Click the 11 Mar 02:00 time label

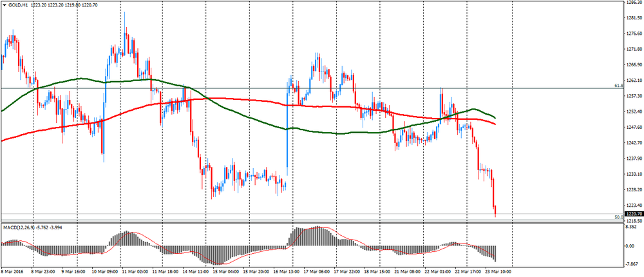click(x=135, y=273)
